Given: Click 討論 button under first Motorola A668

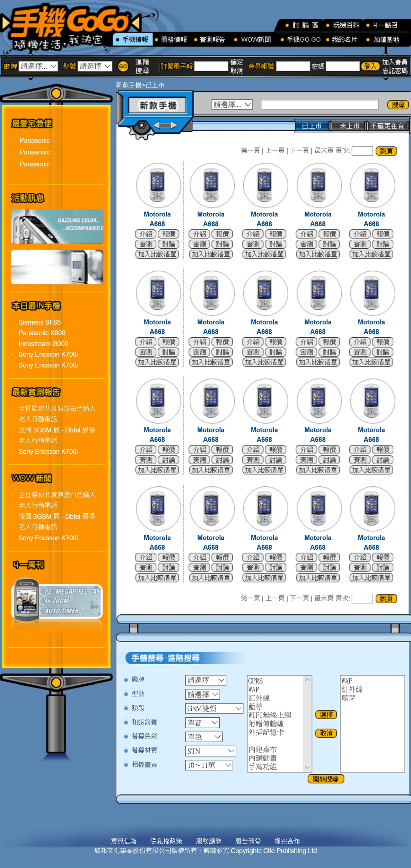Looking at the screenshot, I should [169, 244].
